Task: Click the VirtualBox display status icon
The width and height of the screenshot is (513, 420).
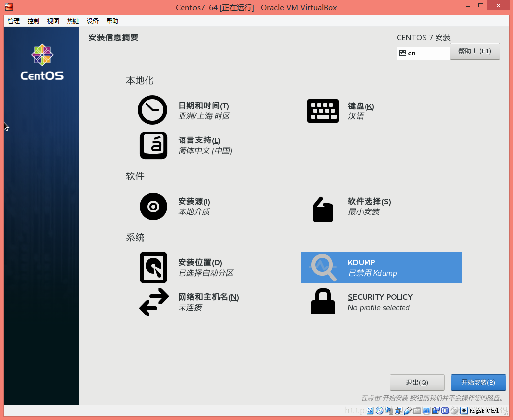Action: pyautogui.click(x=426, y=410)
